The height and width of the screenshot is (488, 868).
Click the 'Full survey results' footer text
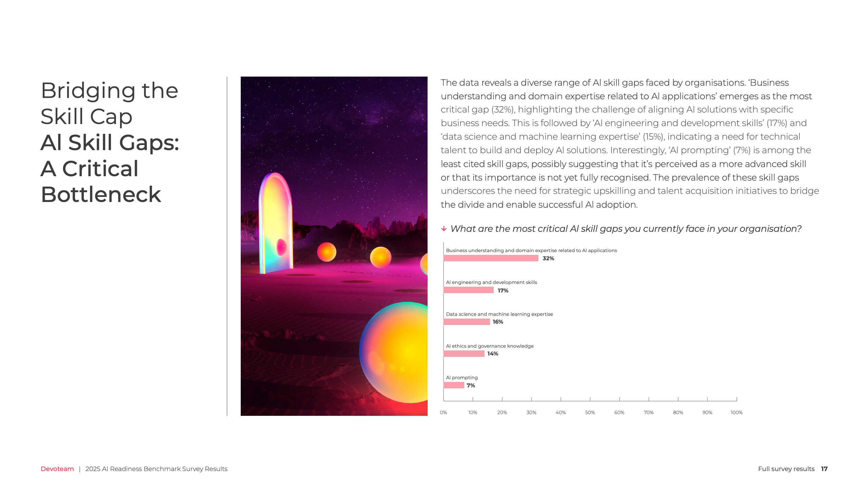(786, 469)
